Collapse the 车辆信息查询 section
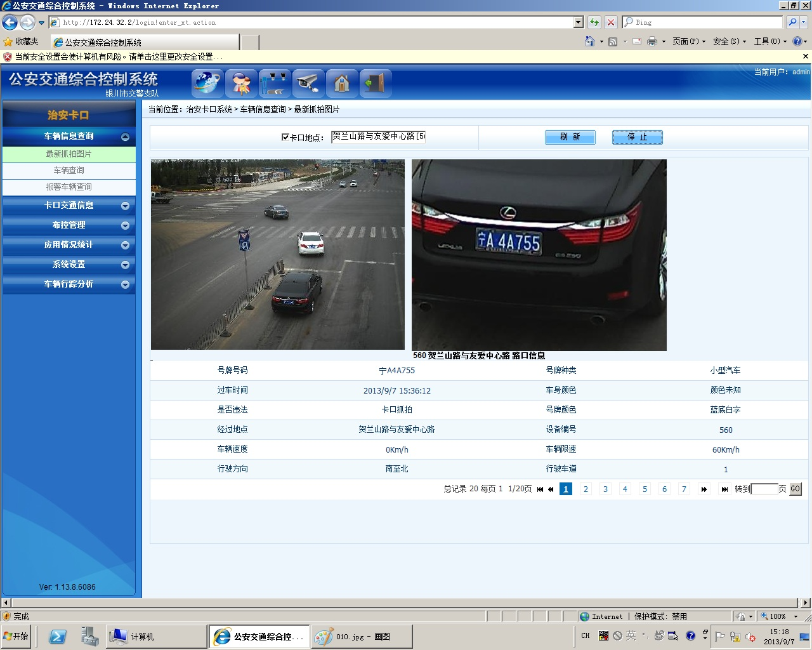Viewport: 812px width, 650px height. coord(125,137)
